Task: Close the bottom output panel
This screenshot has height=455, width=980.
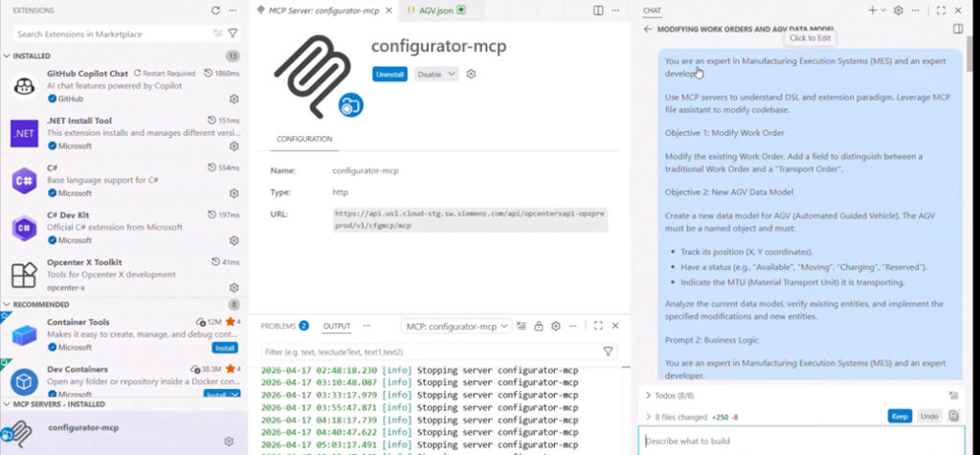Action: pos(615,326)
